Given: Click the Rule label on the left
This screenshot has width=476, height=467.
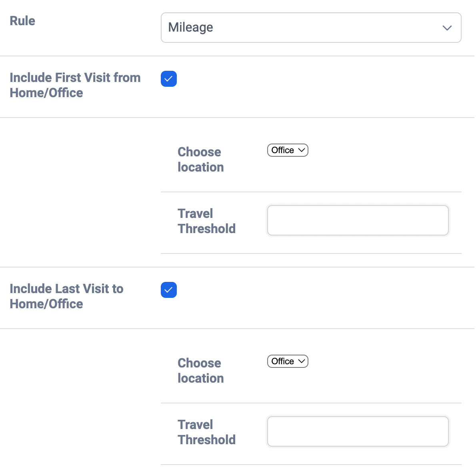Looking at the screenshot, I should tap(22, 20).
